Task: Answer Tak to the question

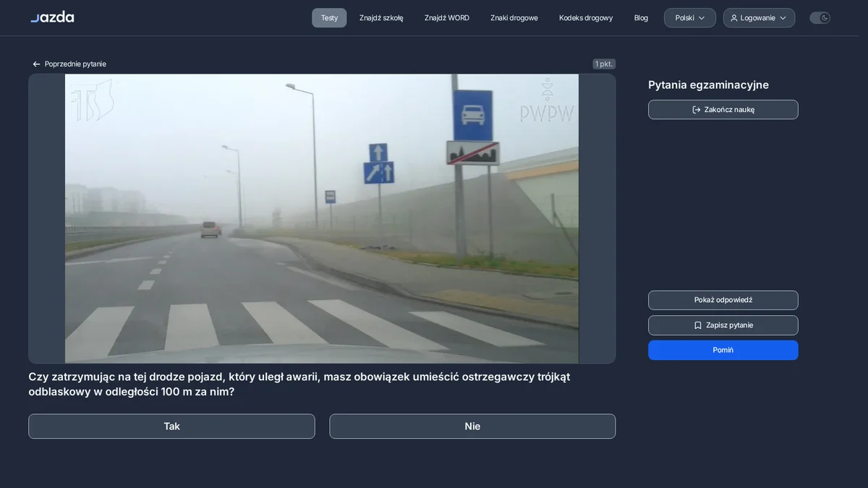Action: pyautogui.click(x=171, y=427)
